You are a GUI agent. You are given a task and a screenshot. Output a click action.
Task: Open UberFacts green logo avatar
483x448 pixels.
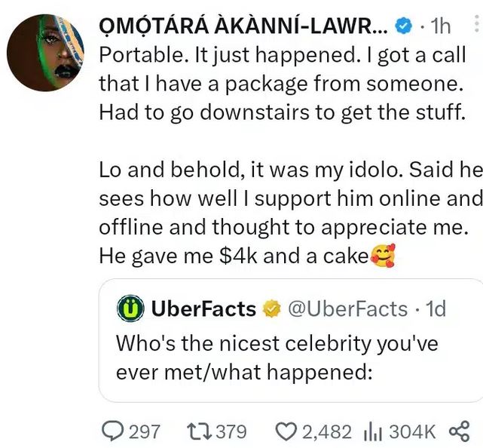[x=130, y=308]
